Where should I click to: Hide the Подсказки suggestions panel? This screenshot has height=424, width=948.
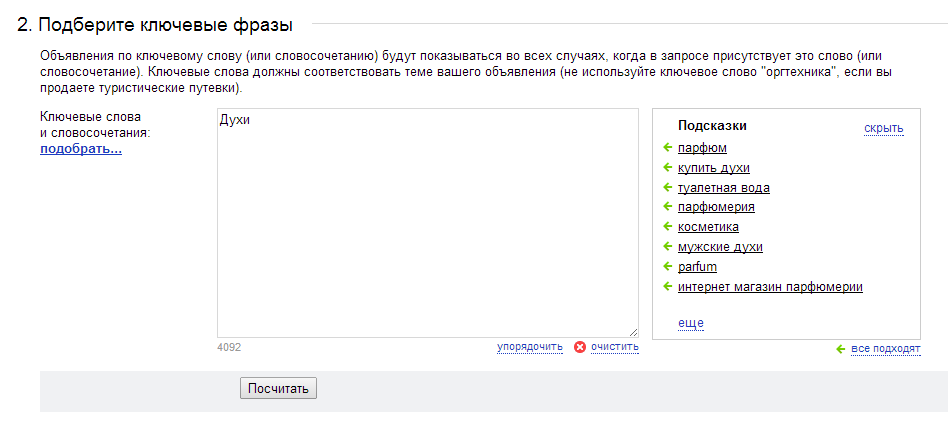(x=883, y=128)
